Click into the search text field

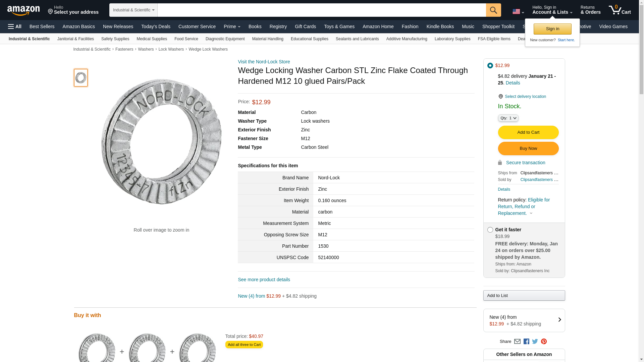(321, 10)
